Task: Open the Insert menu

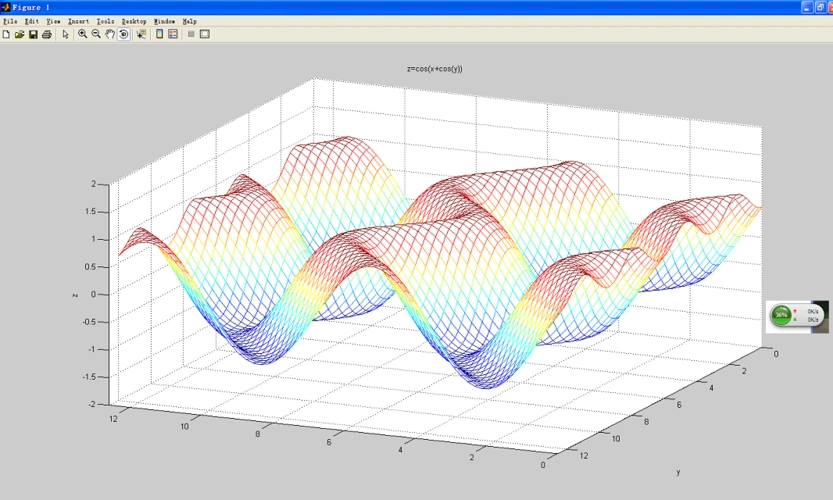Action: pyautogui.click(x=78, y=21)
